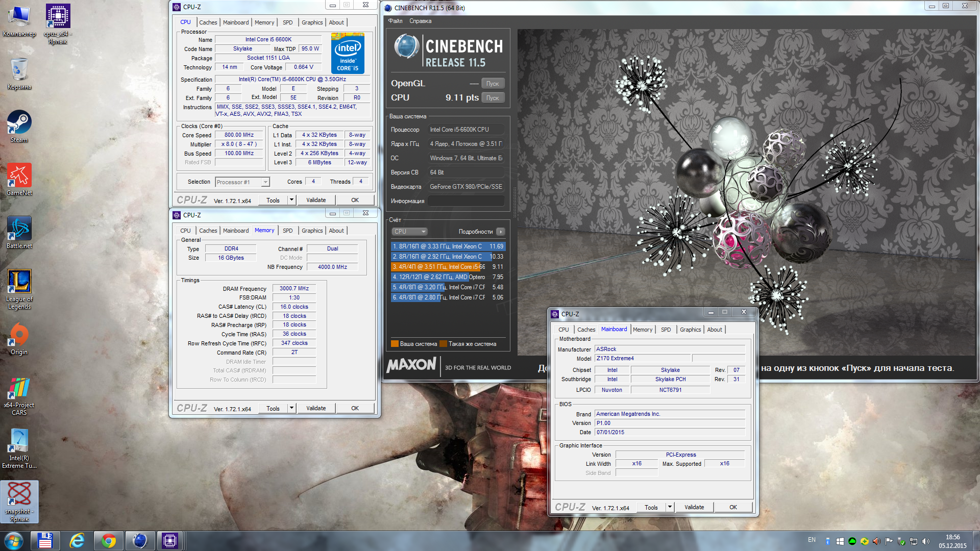Viewport: 980px width, 551px height.
Task: Switch to Cinebench taskbar icon
Action: (x=140, y=541)
